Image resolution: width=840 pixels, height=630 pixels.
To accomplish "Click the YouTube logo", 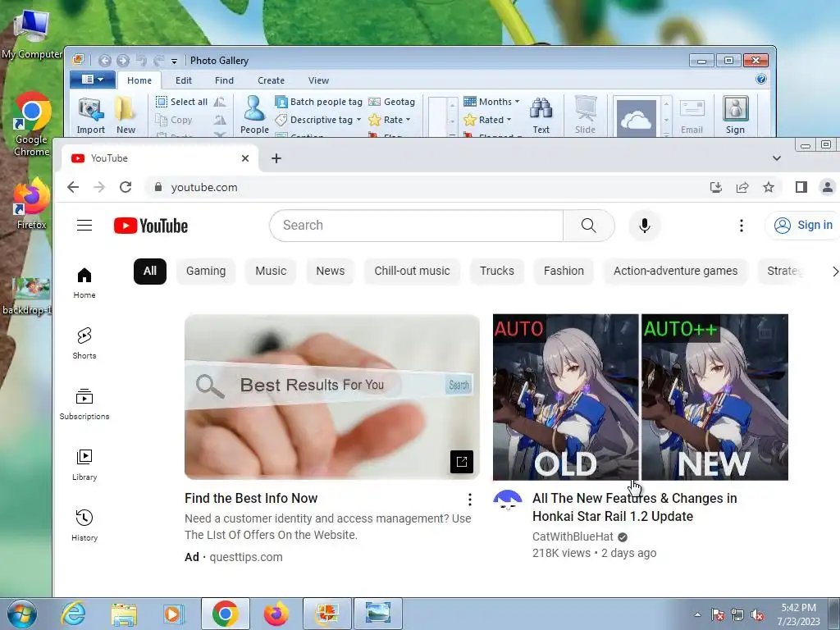I will point(151,226).
